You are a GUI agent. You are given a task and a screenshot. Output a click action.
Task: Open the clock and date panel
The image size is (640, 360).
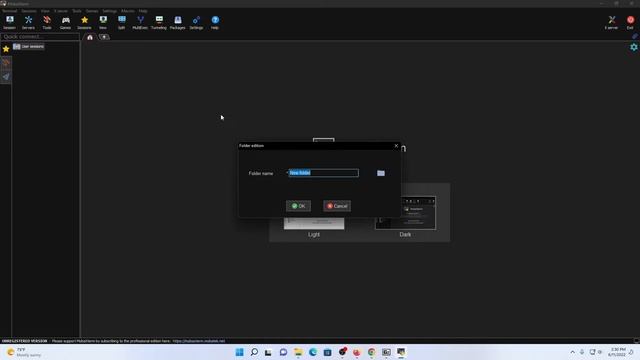pyautogui.click(x=617, y=352)
